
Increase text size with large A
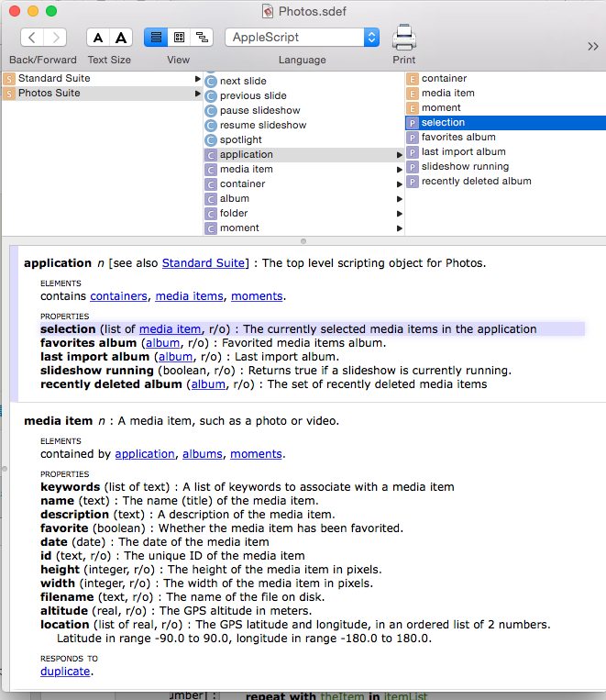[120, 38]
